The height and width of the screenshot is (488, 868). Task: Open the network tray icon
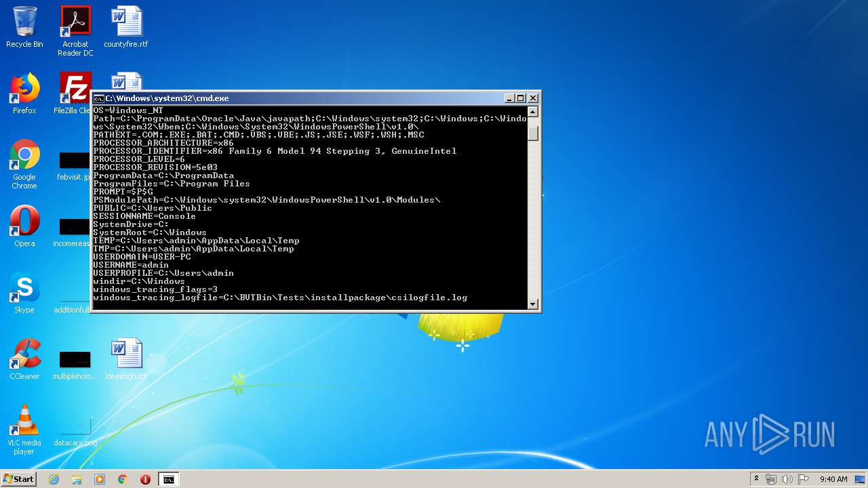pyautogui.click(x=771, y=479)
